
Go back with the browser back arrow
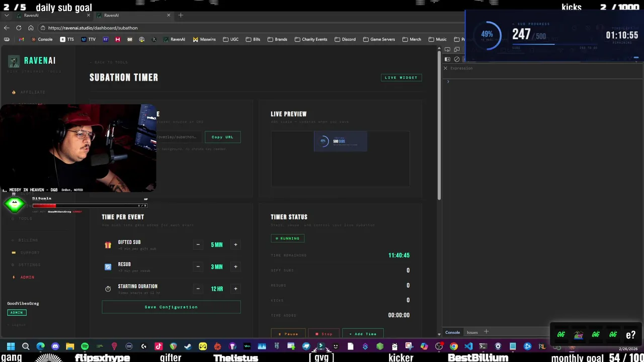[7, 28]
